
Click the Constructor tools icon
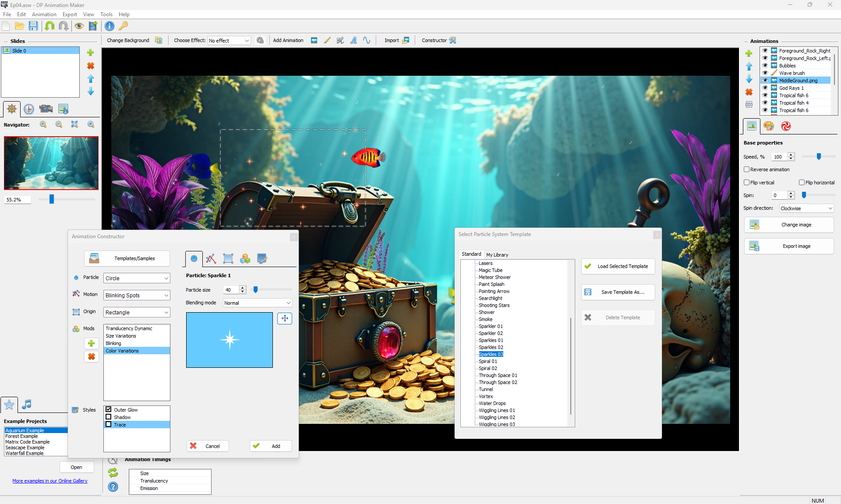pyautogui.click(x=452, y=40)
